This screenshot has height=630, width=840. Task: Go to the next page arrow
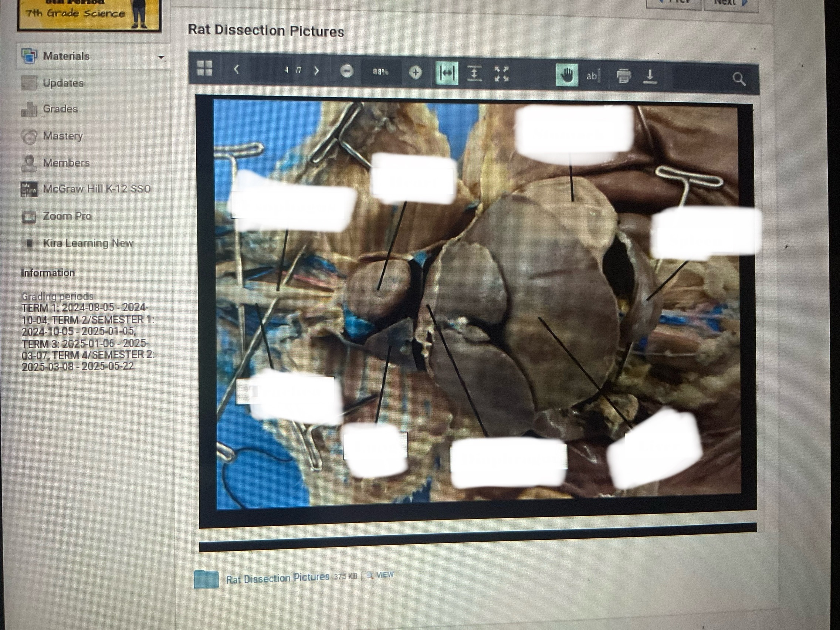[316, 71]
